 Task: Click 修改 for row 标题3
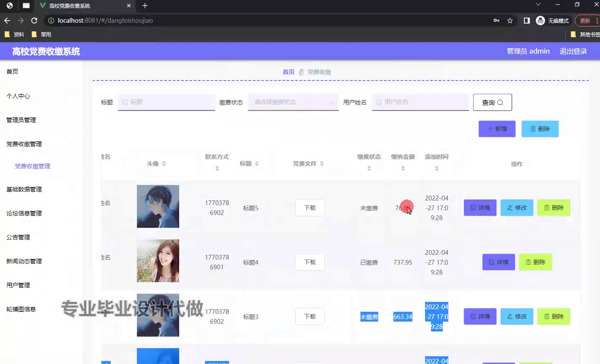[x=517, y=316]
